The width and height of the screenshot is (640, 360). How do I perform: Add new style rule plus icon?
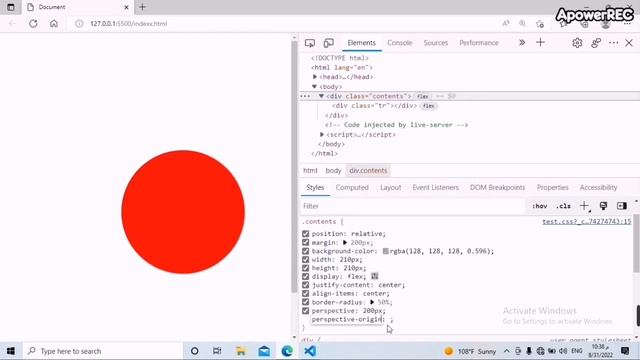[x=584, y=206]
